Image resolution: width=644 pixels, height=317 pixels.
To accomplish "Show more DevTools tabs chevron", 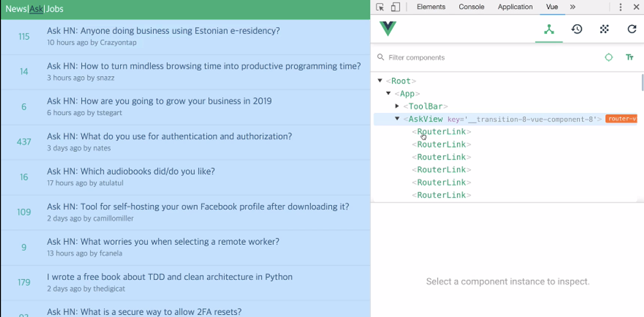I will point(573,7).
